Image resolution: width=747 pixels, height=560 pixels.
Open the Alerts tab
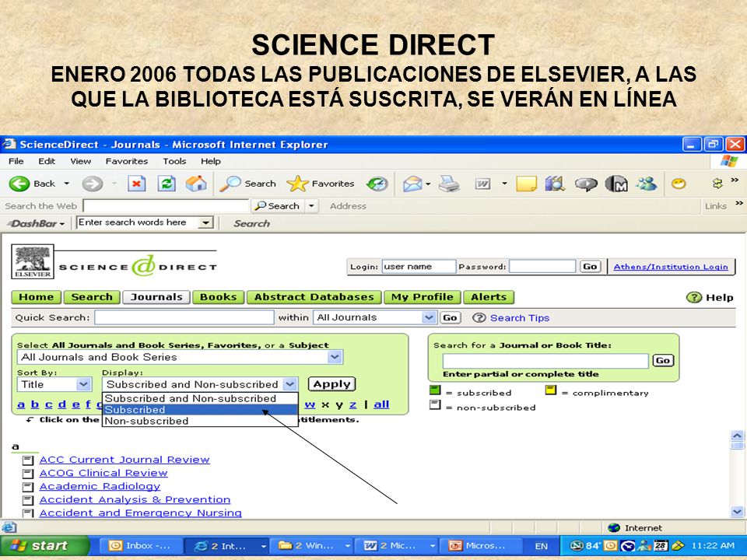pyautogui.click(x=489, y=297)
